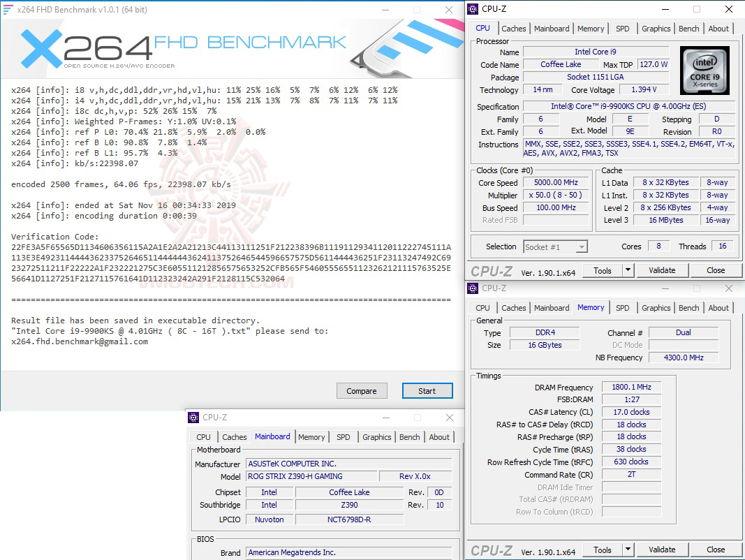Select Graphics tab in the Mainboard CPU-Z window
Screen dimensions: 745x560
[377, 437]
